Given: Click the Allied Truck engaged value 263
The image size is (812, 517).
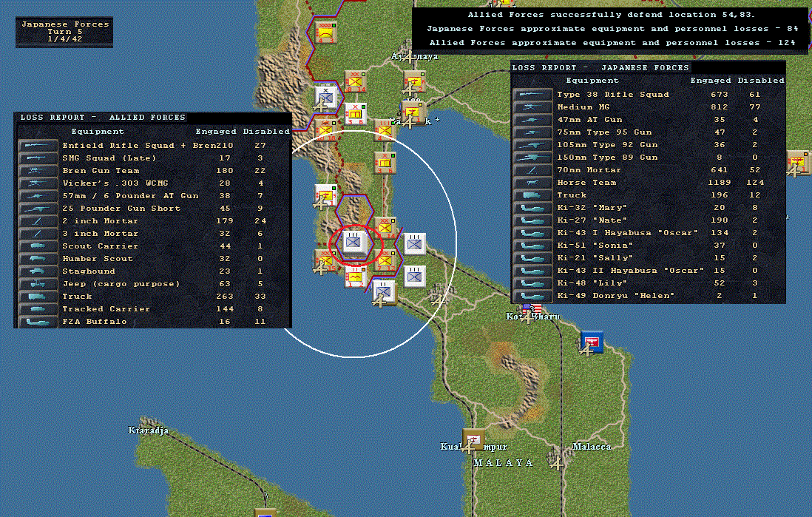Looking at the screenshot, I should (225, 297).
